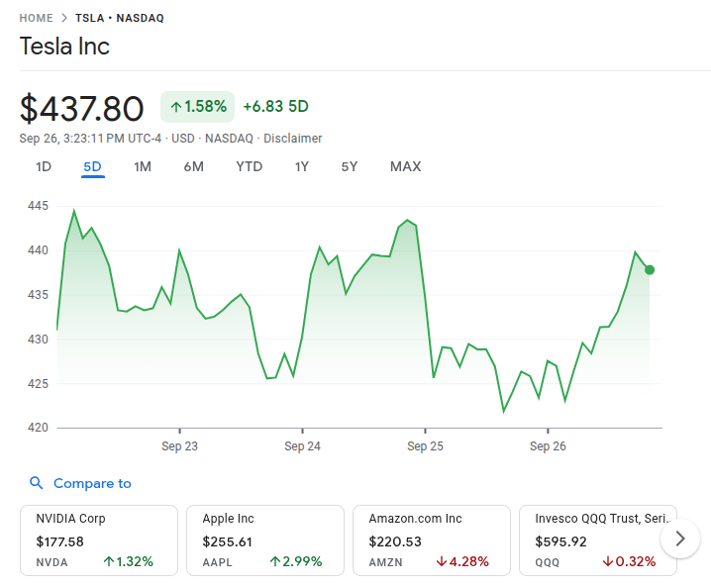Open the Amazon.com Inc comparison card

(x=432, y=540)
